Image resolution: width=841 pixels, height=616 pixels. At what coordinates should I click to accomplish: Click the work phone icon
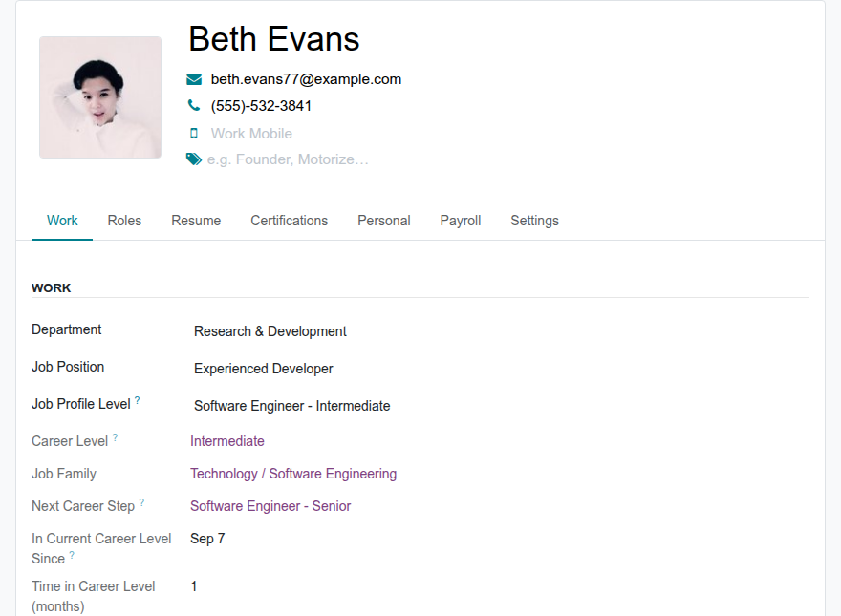click(194, 105)
